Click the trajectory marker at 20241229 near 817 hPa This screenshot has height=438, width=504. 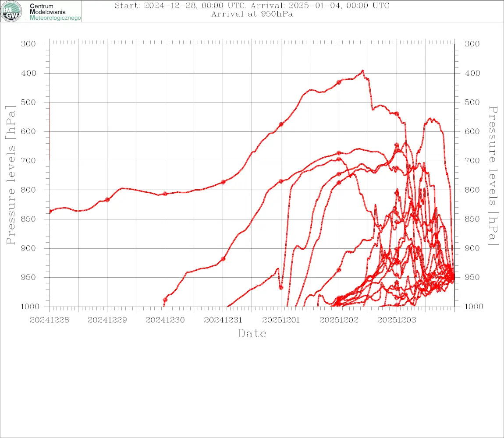pos(107,200)
